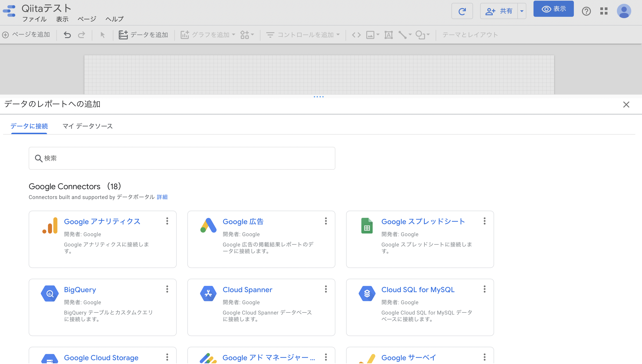The height and width of the screenshot is (364, 642).
Task: Click the テーマとレイアウト button
Action: tap(470, 35)
